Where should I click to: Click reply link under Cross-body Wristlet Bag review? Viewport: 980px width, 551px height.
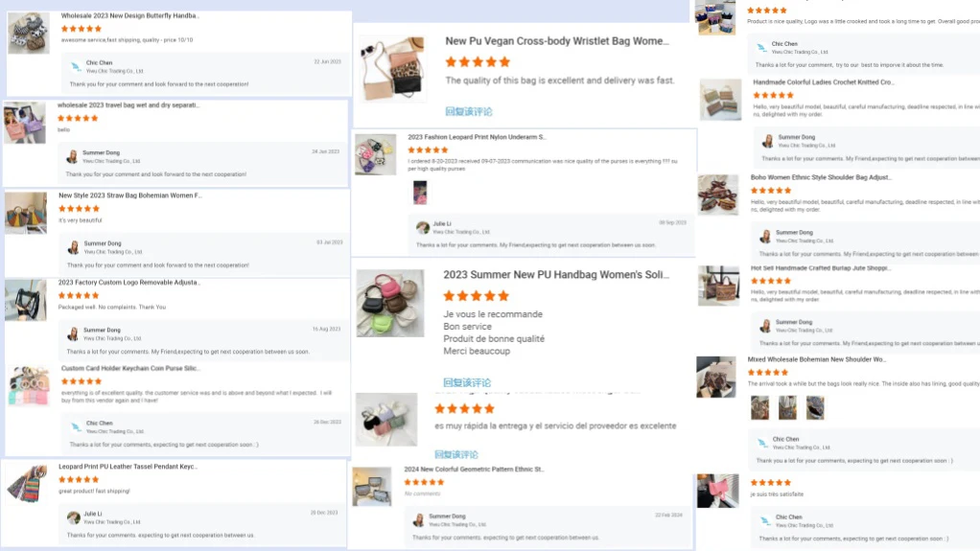coord(469,111)
